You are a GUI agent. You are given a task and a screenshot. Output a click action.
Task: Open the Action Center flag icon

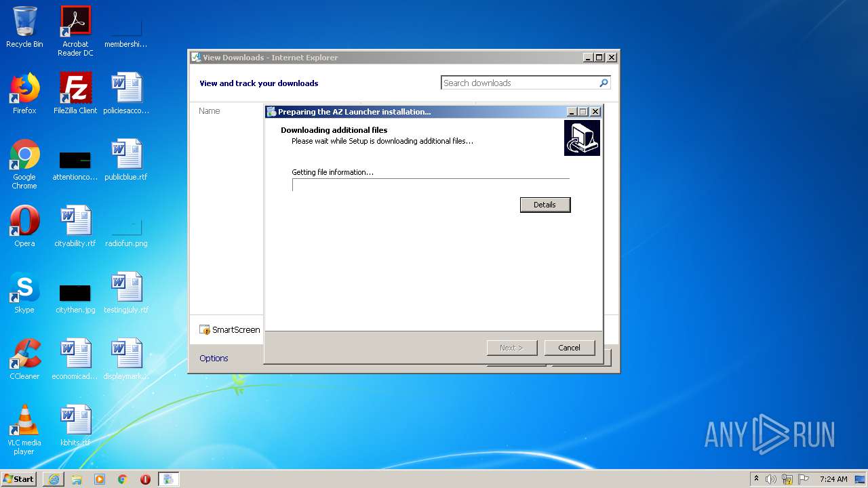pyautogui.click(x=804, y=479)
